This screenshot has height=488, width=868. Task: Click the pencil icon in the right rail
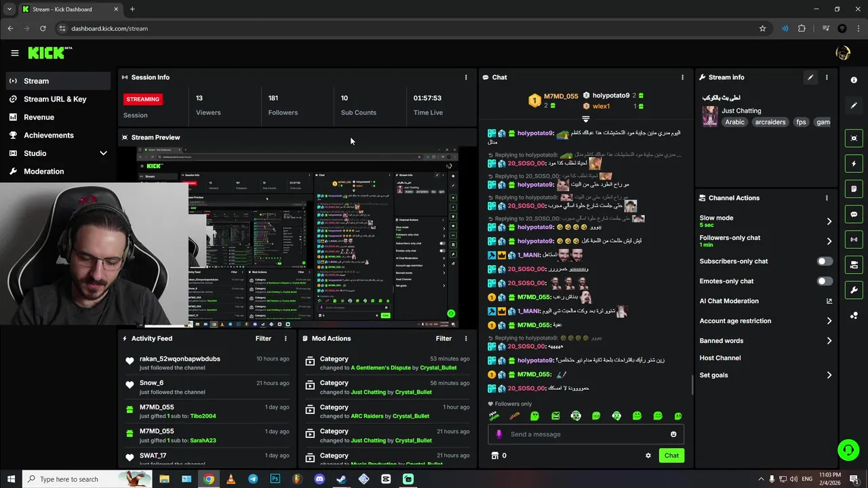pyautogui.click(x=854, y=105)
